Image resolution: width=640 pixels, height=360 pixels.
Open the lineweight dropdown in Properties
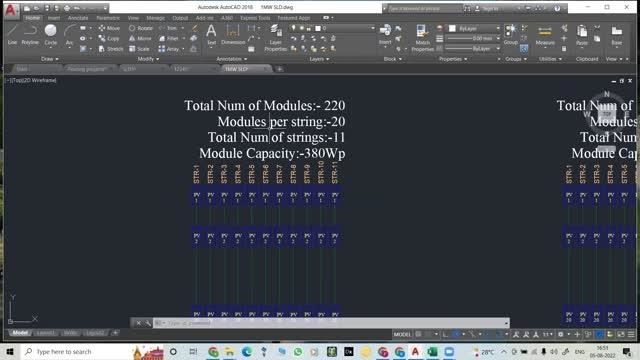[x=473, y=38]
